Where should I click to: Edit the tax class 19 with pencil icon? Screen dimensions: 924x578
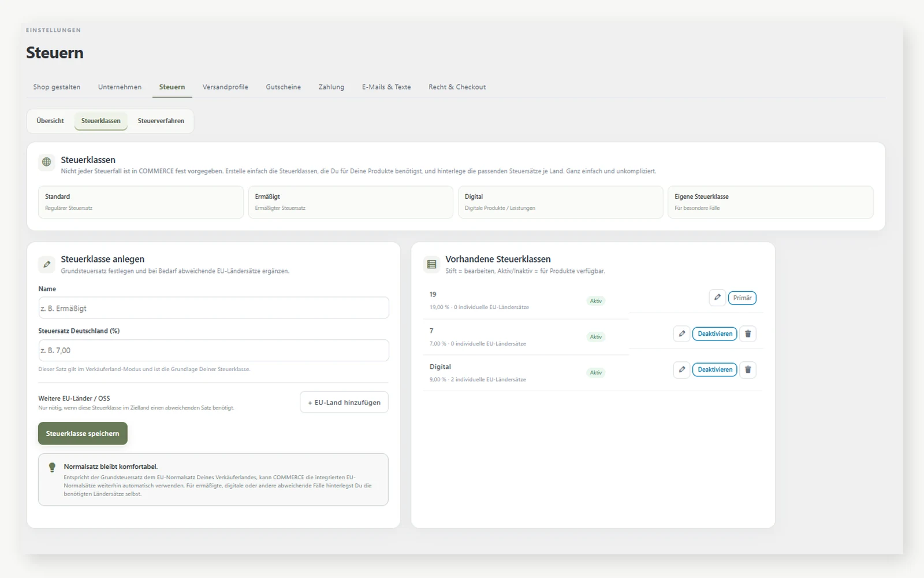click(717, 298)
